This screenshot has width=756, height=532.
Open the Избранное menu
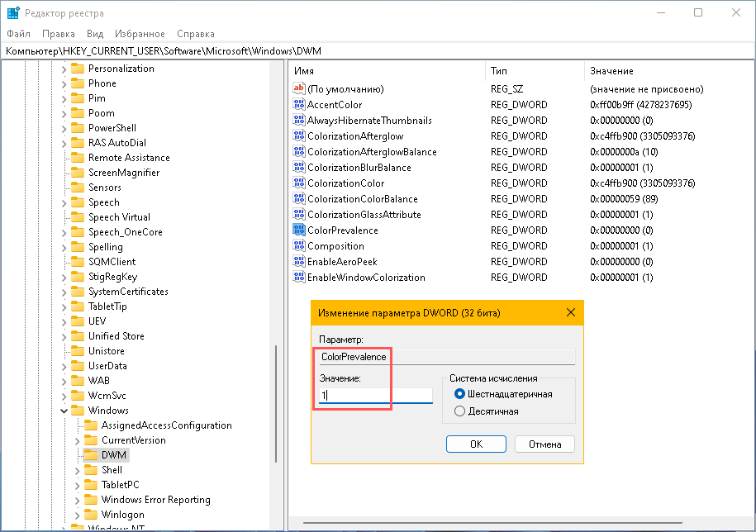pos(140,34)
